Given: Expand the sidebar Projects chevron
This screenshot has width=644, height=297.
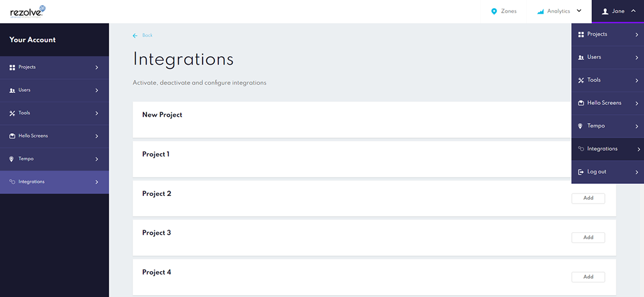Looking at the screenshot, I should (x=96, y=67).
